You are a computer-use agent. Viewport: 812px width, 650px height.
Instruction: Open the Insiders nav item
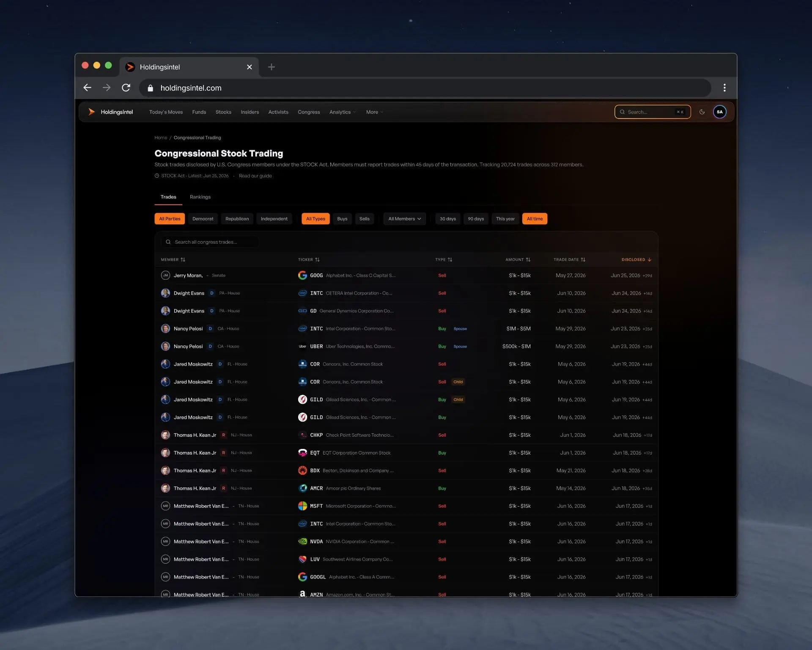click(x=250, y=112)
